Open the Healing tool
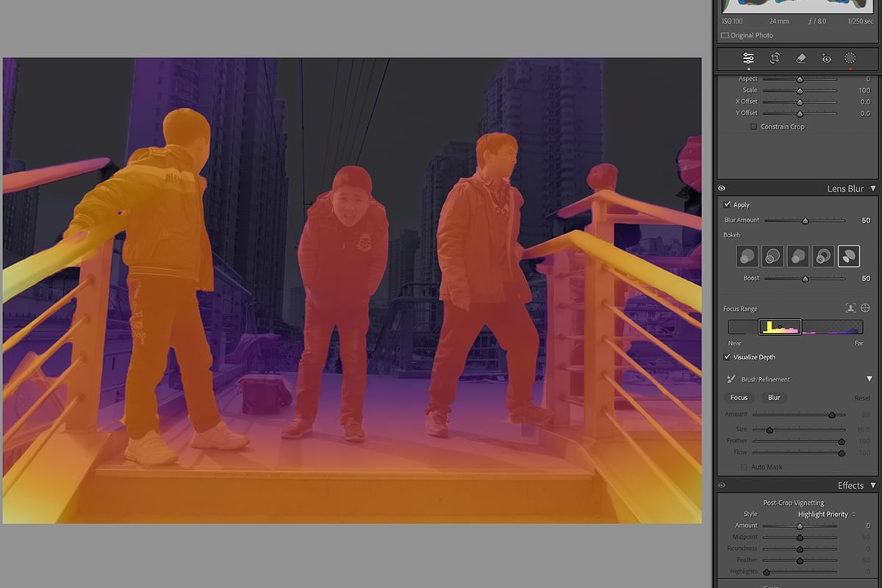The width and height of the screenshot is (882, 588). [800, 58]
